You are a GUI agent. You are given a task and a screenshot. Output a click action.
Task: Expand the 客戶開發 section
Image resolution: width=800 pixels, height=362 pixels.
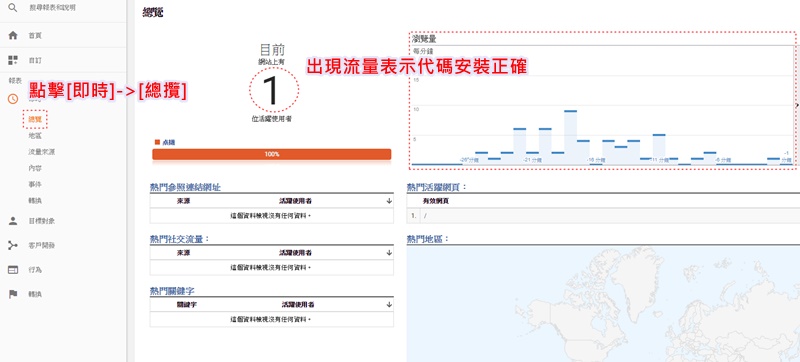pyautogui.click(x=42, y=245)
